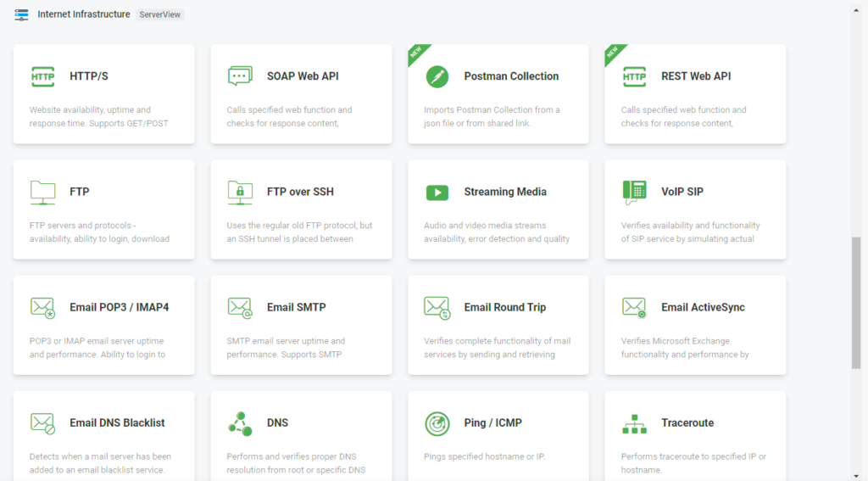Click the Traceroute network tree icon
The image size is (868, 481).
click(634, 424)
